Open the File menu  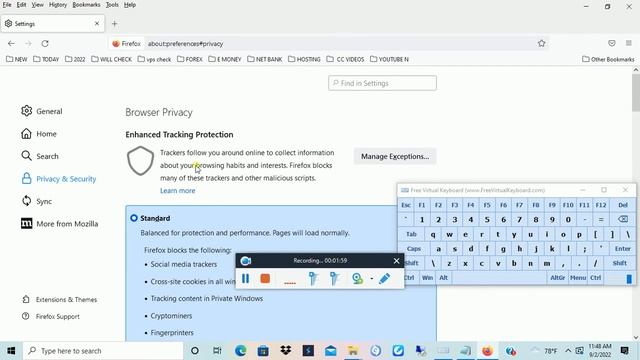tap(7, 5)
